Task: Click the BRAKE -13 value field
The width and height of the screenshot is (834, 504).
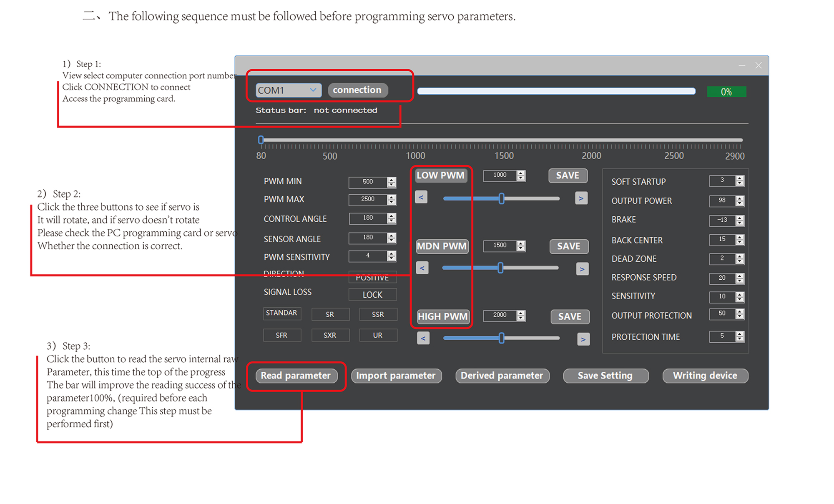Action: click(x=722, y=221)
